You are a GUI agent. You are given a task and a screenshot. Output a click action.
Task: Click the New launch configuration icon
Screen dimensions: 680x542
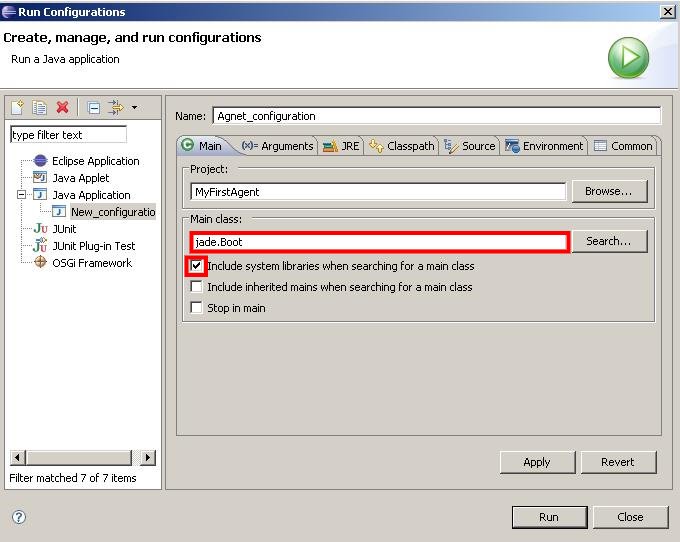(x=18, y=108)
